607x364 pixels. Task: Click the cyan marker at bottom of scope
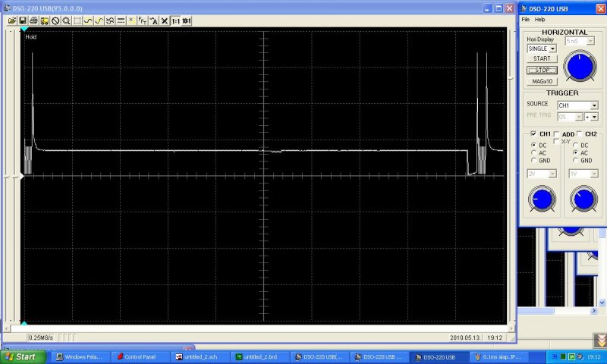pos(24,322)
